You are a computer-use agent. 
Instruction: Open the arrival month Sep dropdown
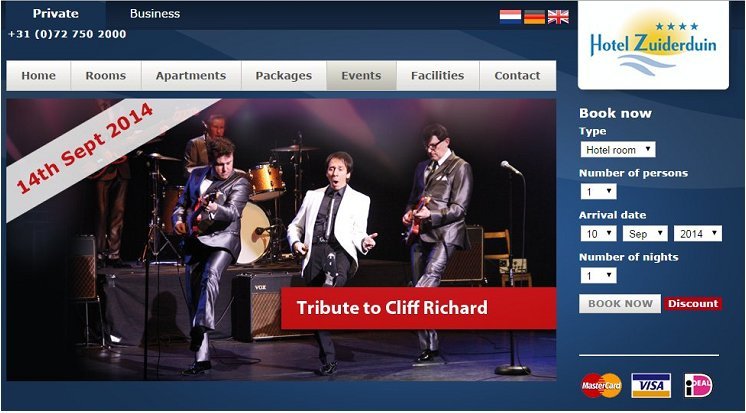(x=645, y=234)
